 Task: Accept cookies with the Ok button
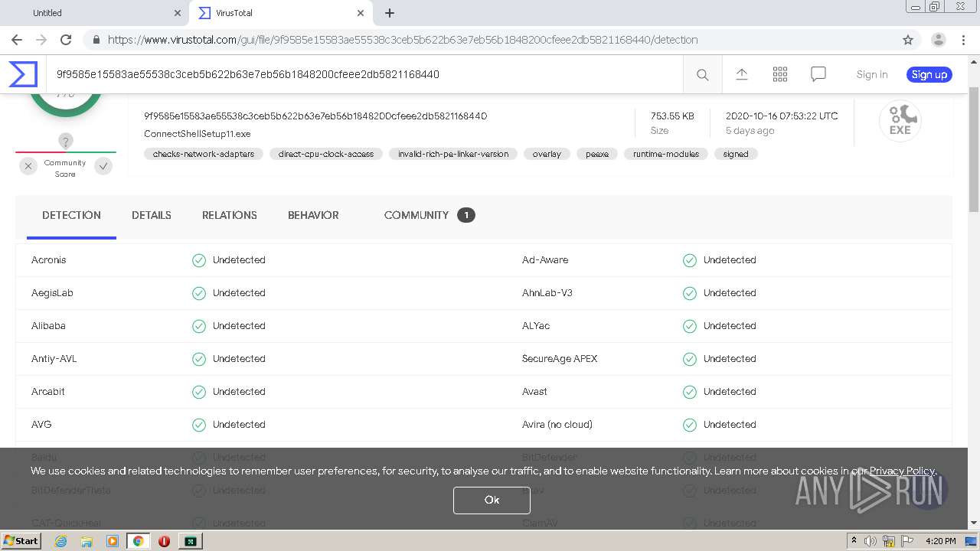pyautogui.click(x=492, y=500)
